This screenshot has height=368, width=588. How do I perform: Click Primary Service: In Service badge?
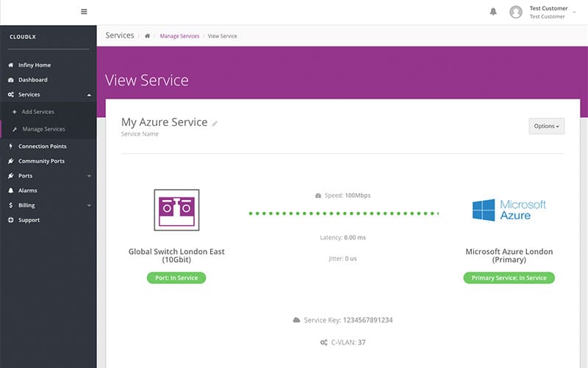[x=509, y=278]
